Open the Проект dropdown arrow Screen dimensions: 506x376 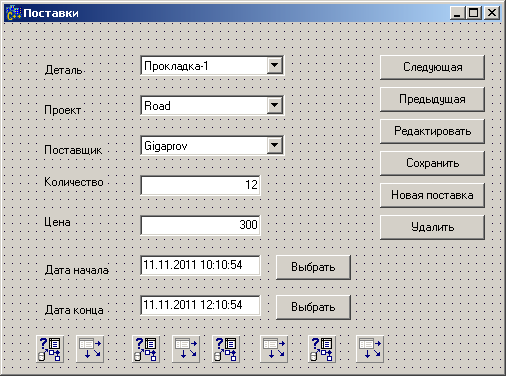click(x=275, y=105)
